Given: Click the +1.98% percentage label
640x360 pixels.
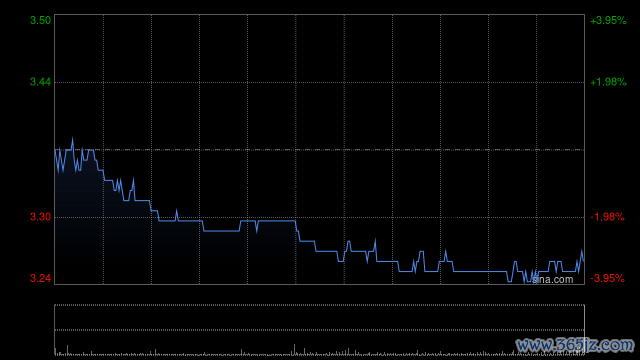Looking at the screenshot, I should tap(608, 82).
